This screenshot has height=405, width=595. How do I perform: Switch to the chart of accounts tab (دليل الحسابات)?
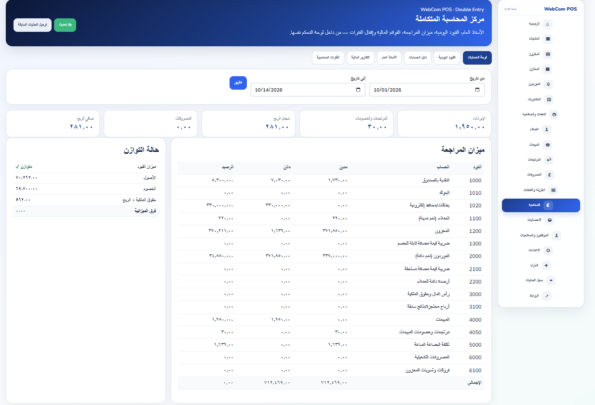(x=417, y=58)
